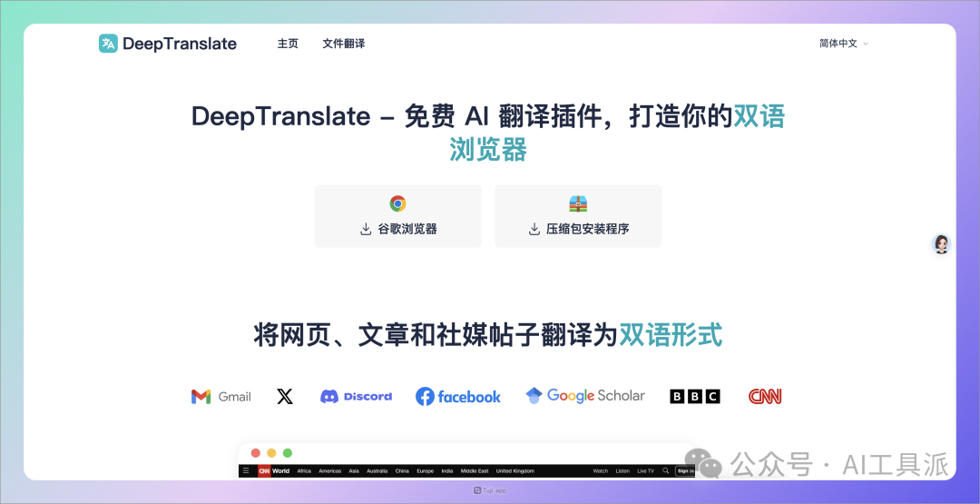980x504 pixels.
Task: Click the red dot in demo window
Action: coord(255,453)
